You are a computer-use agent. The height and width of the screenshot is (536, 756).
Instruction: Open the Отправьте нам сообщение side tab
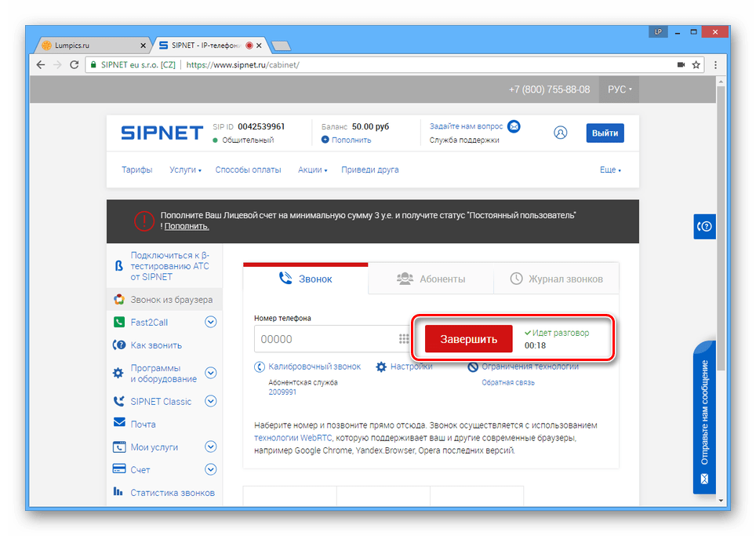(x=704, y=417)
